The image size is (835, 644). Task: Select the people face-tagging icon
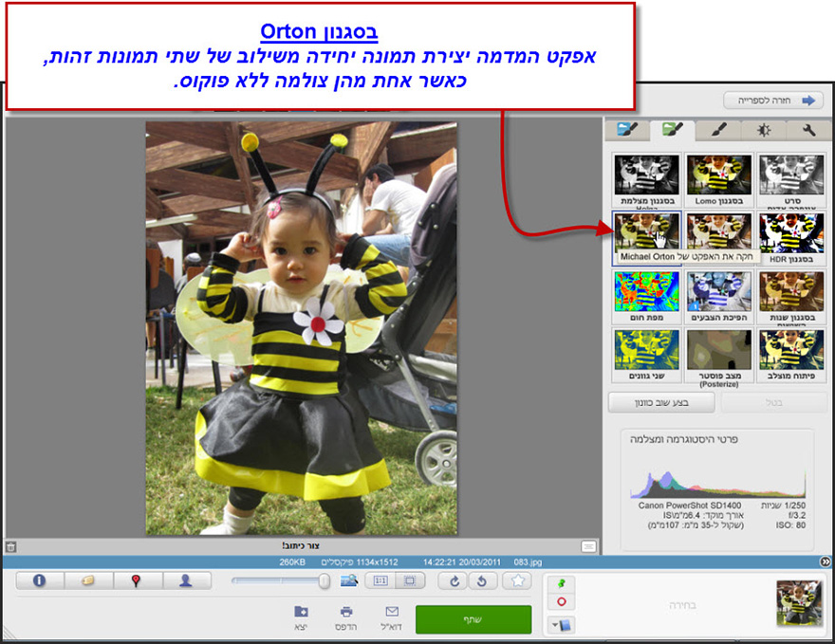(x=185, y=581)
